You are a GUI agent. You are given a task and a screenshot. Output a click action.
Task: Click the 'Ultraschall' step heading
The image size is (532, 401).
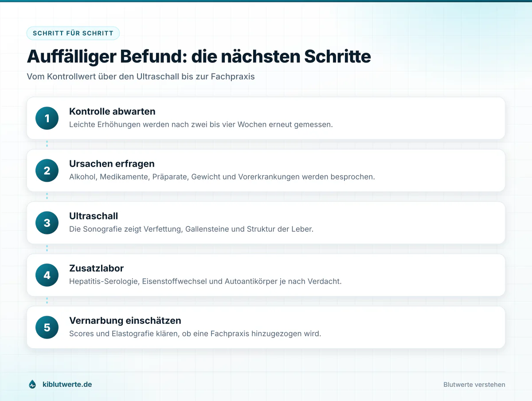(x=94, y=216)
